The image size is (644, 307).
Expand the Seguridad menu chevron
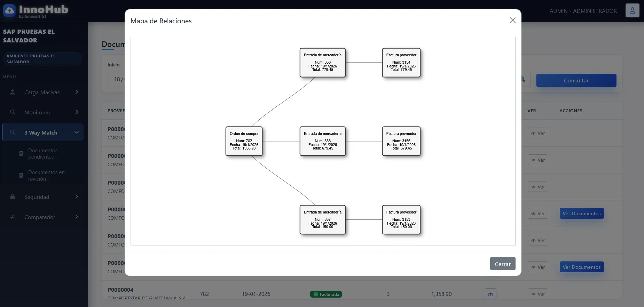tap(77, 196)
